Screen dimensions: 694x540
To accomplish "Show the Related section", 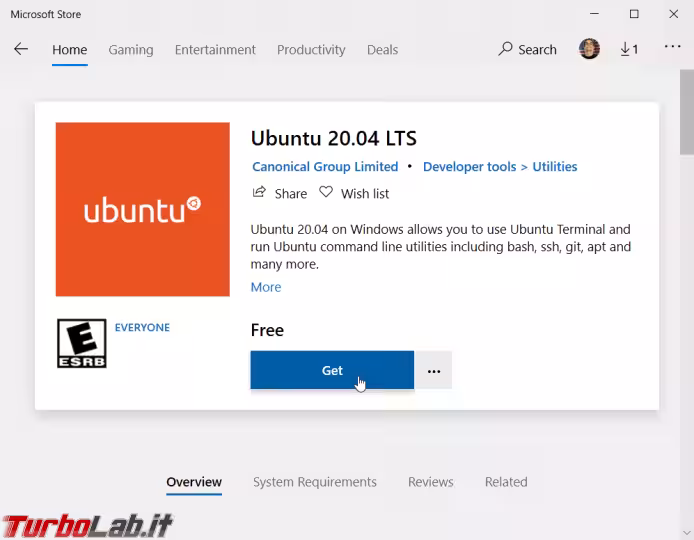I will pos(506,482).
